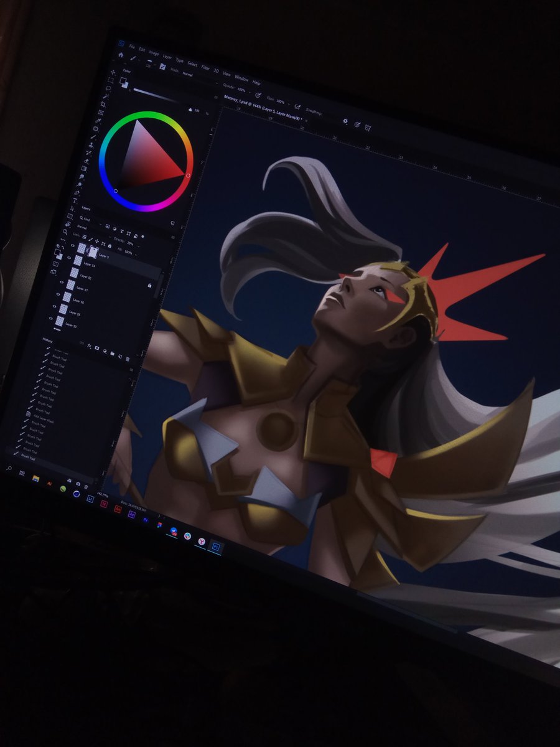Hide Layer 55 with its eye icon

click(55, 306)
